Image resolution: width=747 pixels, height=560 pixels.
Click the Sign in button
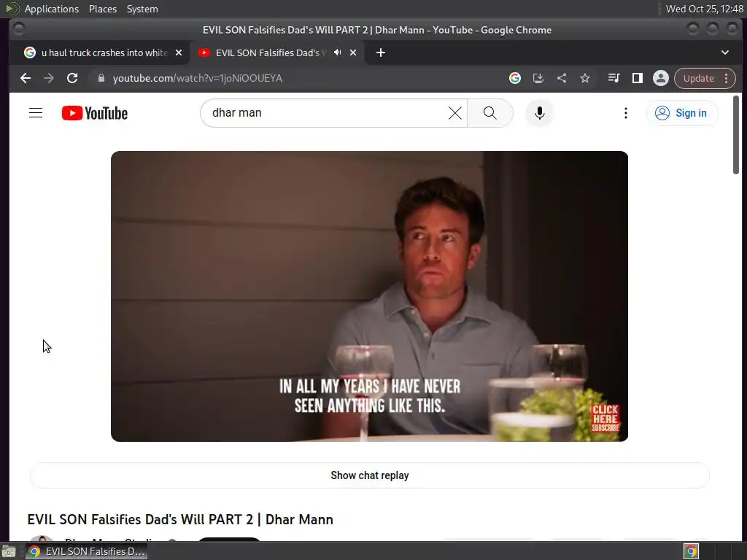point(682,113)
